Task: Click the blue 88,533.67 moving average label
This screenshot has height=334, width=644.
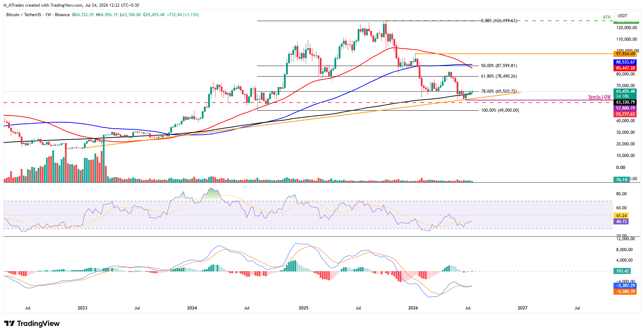Action: (x=625, y=62)
